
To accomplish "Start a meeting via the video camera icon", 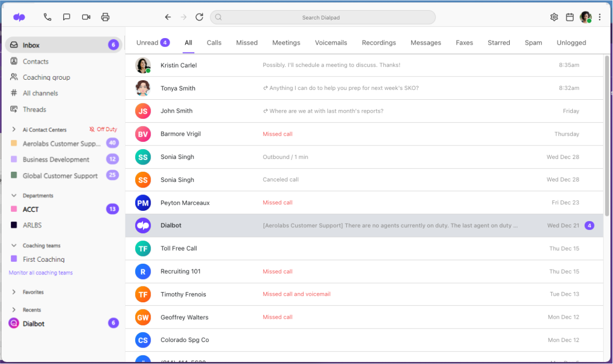I will pyautogui.click(x=86, y=16).
